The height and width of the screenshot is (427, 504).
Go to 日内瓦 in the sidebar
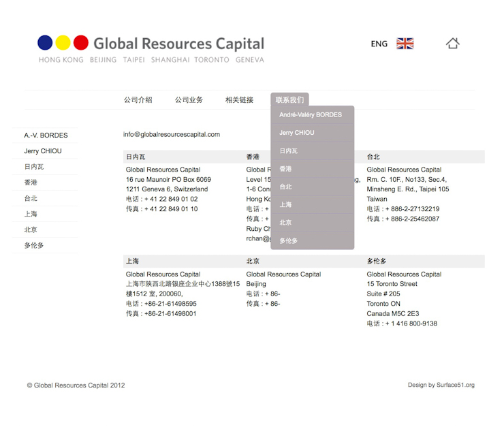[x=34, y=167]
